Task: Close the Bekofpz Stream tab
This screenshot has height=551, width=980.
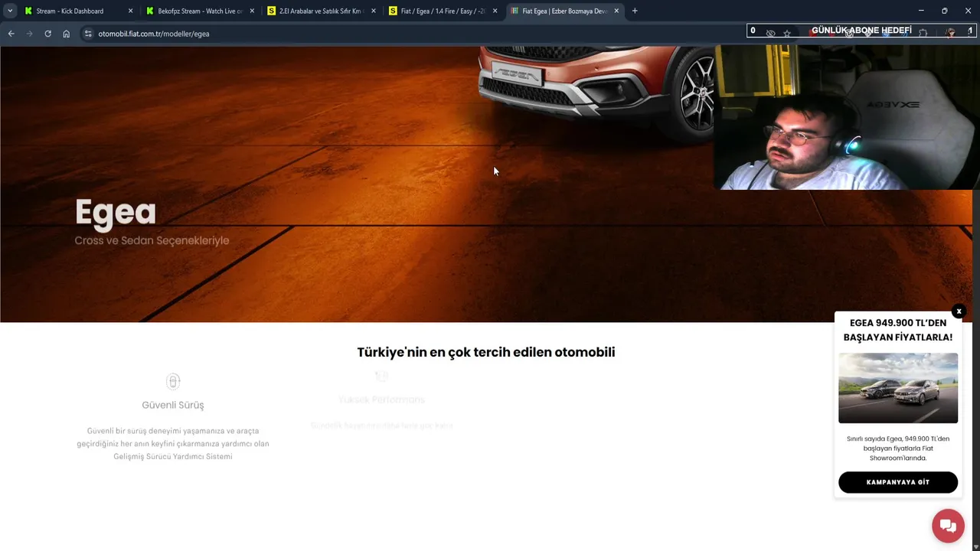Action: click(x=252, y=11)
